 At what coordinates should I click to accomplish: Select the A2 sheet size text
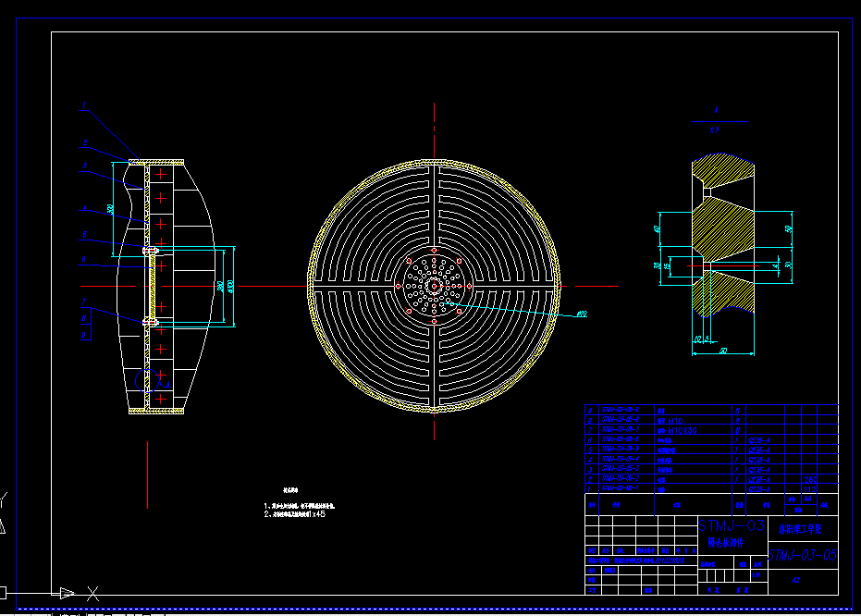coord(795,580)
